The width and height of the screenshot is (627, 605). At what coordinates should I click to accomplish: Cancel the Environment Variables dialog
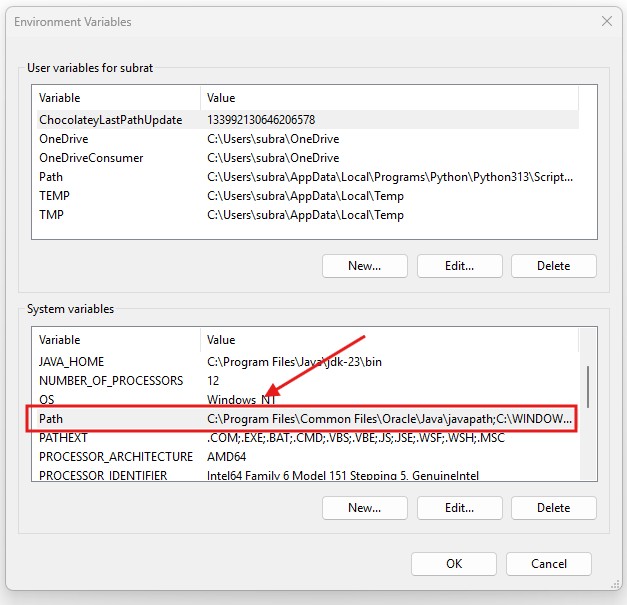click(x=548, y=564)
